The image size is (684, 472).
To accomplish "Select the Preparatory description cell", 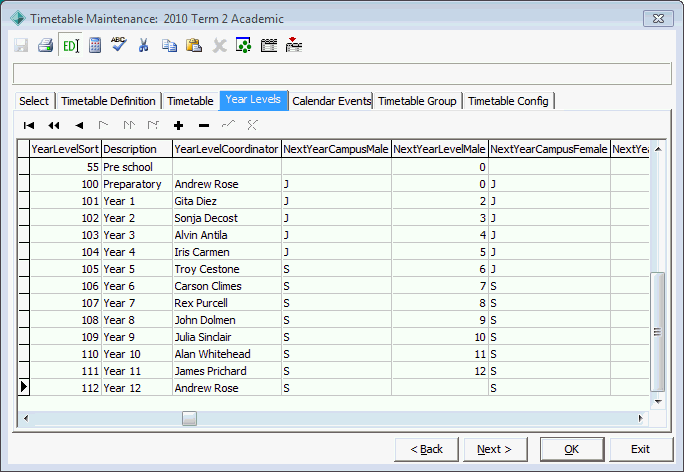I will tap(137, 184).
